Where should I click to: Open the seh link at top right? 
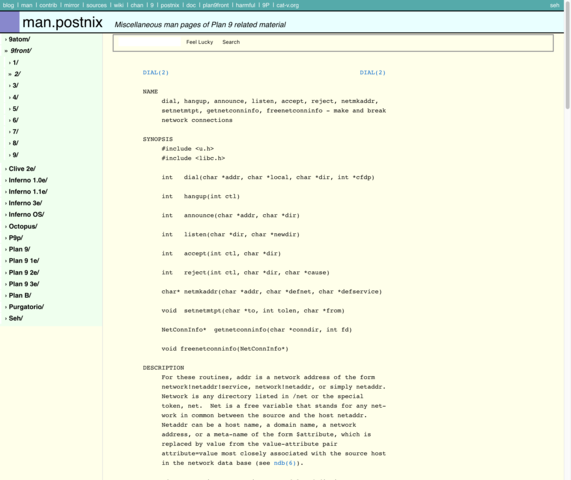click(x=555, y=5)
